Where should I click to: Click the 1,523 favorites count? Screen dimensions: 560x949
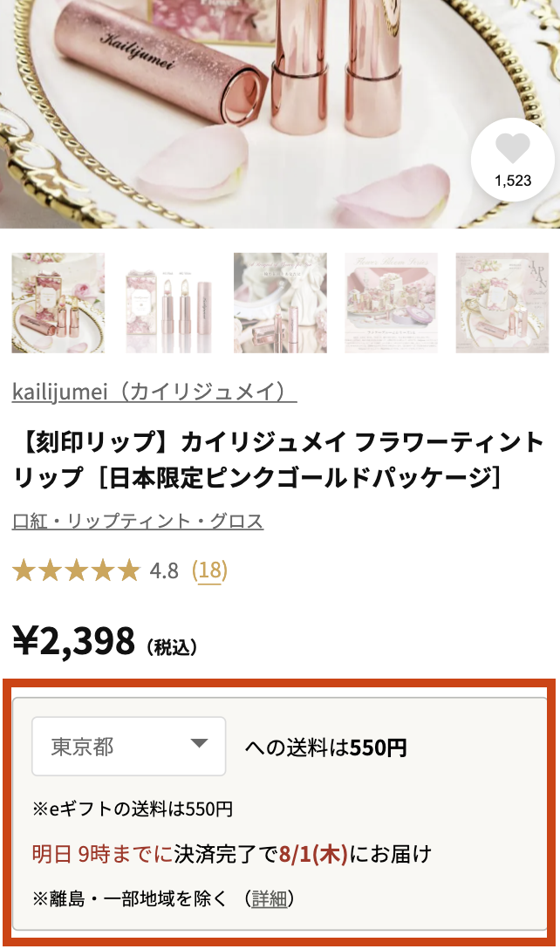tap(513, 181)
